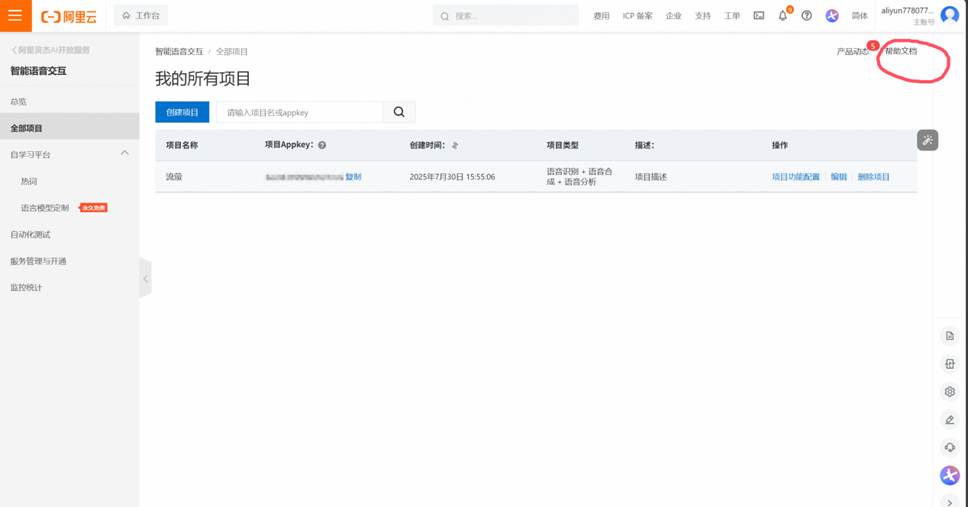Screen dimensions: 968x507
Task: Open the headset customer service icon
Action: tap(950, 448)
